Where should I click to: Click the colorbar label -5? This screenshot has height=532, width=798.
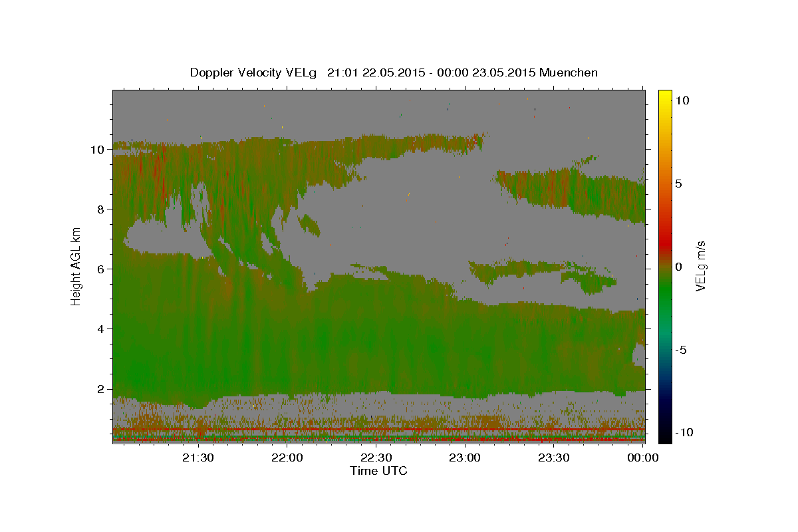[682, 350]
